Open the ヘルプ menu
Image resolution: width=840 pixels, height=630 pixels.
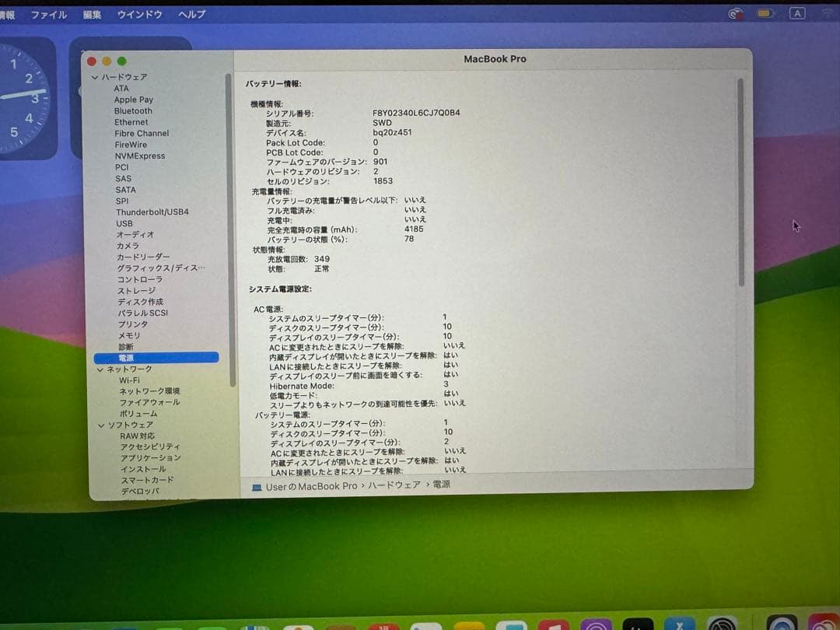[x=192, y=15]
